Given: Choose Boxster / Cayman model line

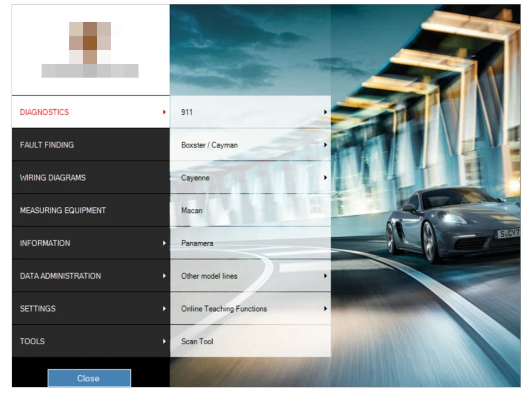Looking at the screenshot, I should pos(250,145).
